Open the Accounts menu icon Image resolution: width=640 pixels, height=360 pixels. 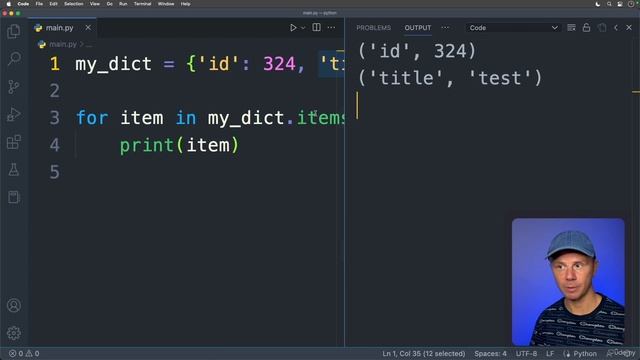point(14,305)
